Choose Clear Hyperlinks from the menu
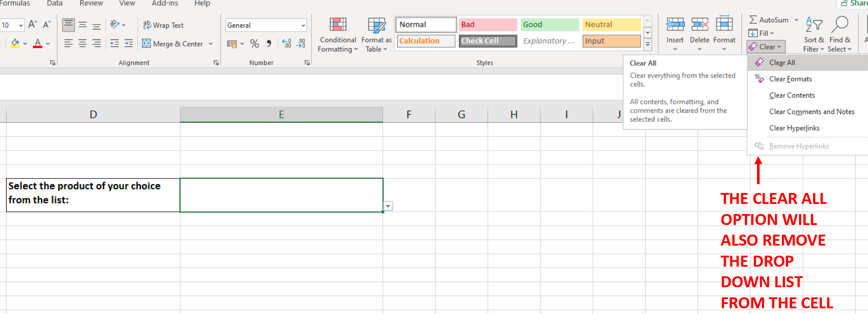This screenshot has width=868, height=314. click(x=808, y=128)
